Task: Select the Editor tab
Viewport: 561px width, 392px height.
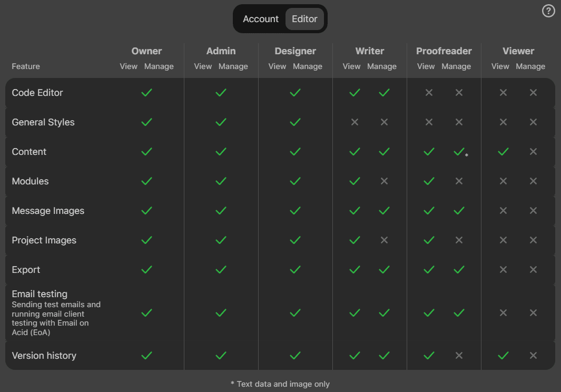Action: (304, 19)
